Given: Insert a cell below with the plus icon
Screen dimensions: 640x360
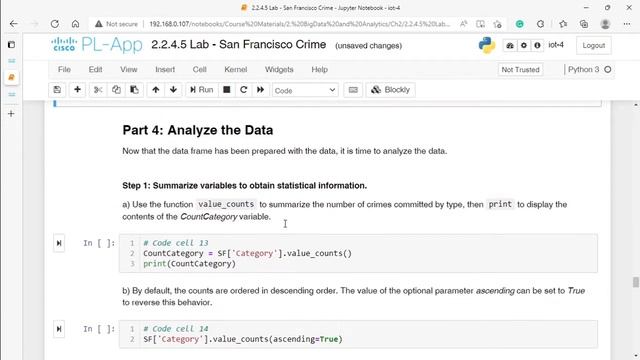Looking at the screenshot, I should click(x=77, y=90).
